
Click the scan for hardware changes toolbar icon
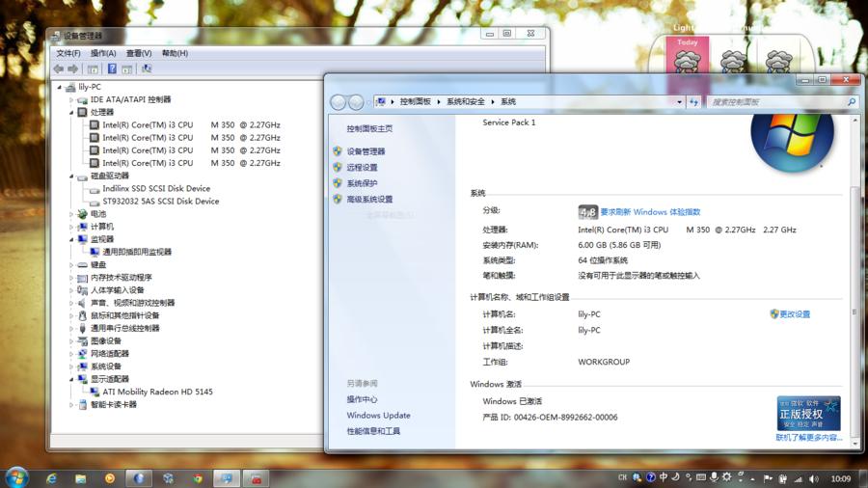[147, 68]
